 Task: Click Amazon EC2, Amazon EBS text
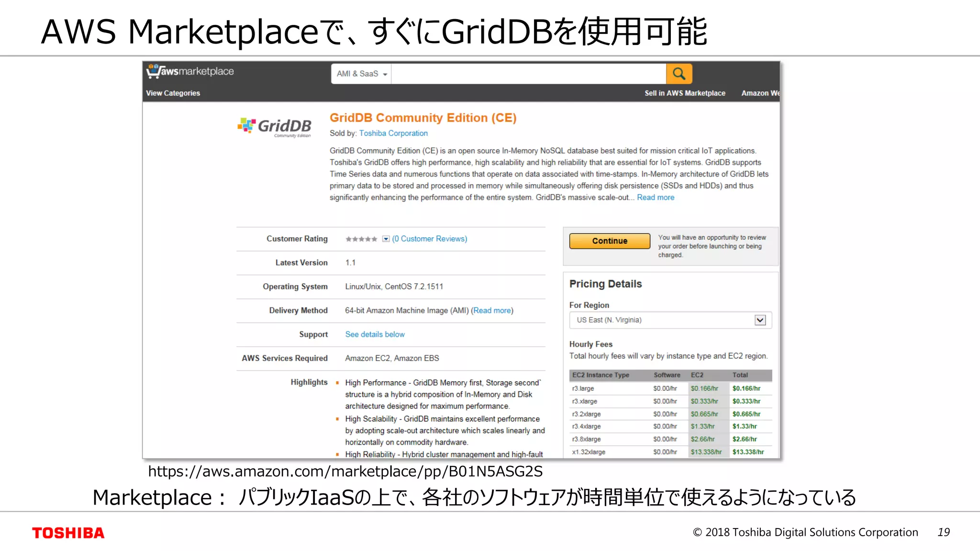392,358
